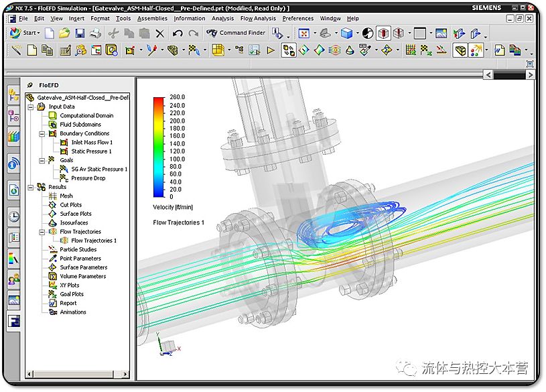The image size is (546, 392).
Task: Collapse the Input Data tree node
Action: pyautogui.click(x=30, y=107)
